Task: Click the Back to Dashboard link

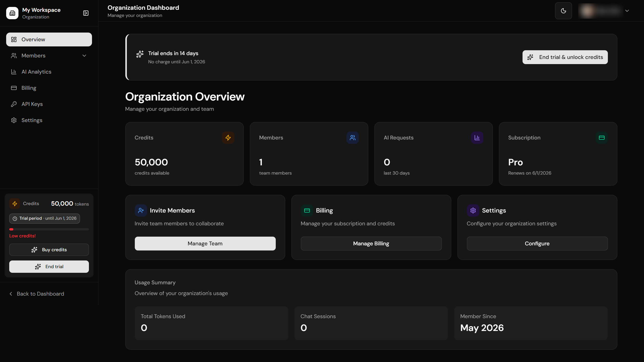Action: click(37, 294)
